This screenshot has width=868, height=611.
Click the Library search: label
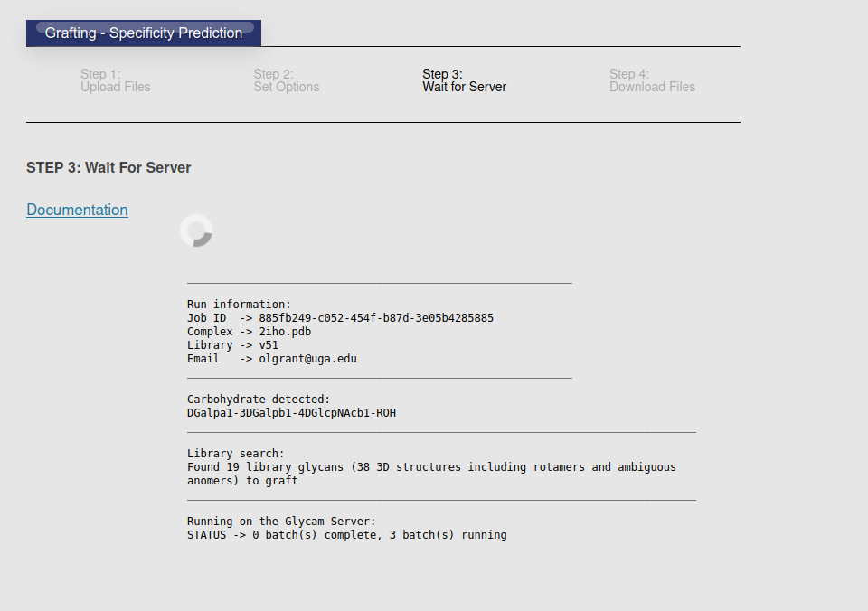(x=235, y=454)
